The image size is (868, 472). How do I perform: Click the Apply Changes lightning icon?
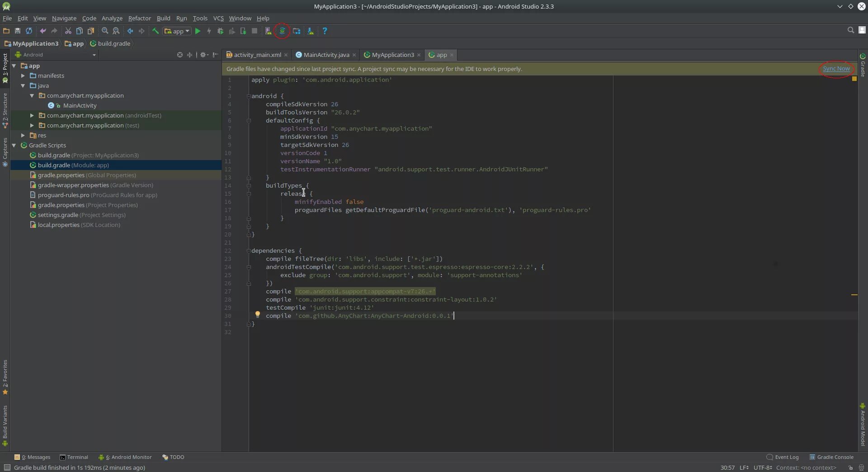(x=209, y=31)
